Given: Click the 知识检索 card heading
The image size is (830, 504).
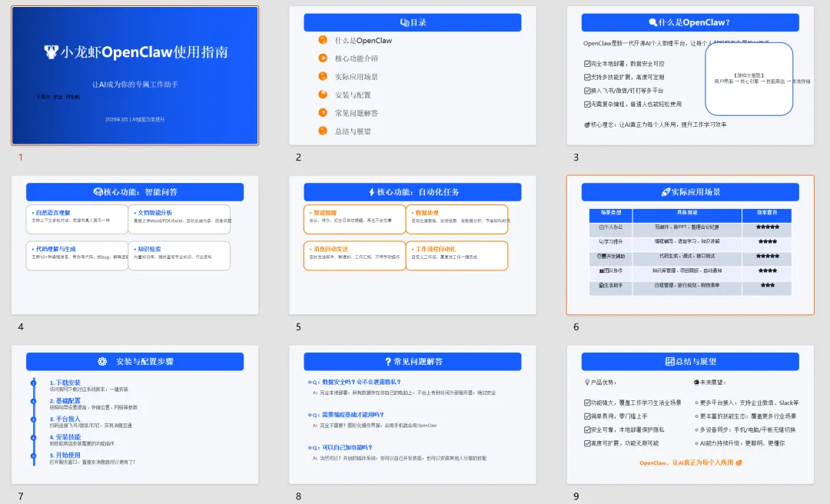Looking at the screenshot, I should (149, 249).
